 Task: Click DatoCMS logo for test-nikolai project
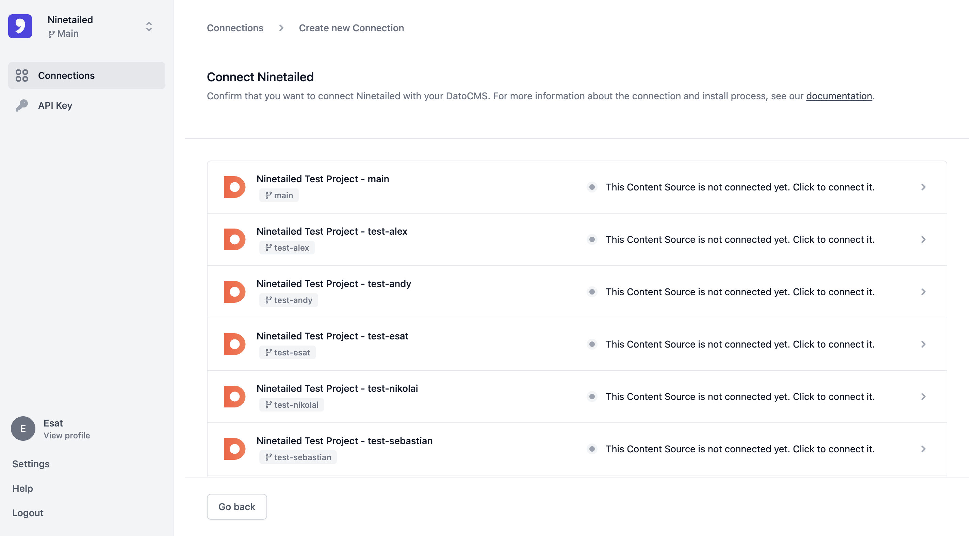[x=234, y=397]
